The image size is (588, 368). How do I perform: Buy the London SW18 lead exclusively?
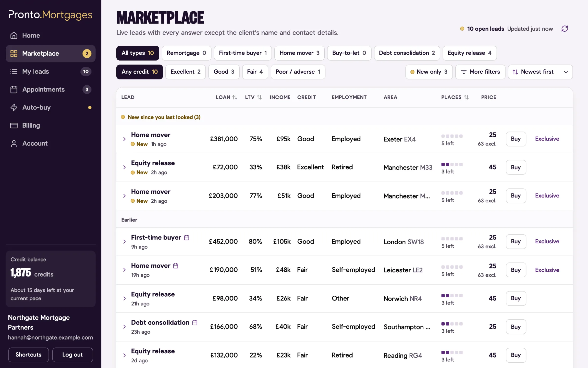coord(547,241)
